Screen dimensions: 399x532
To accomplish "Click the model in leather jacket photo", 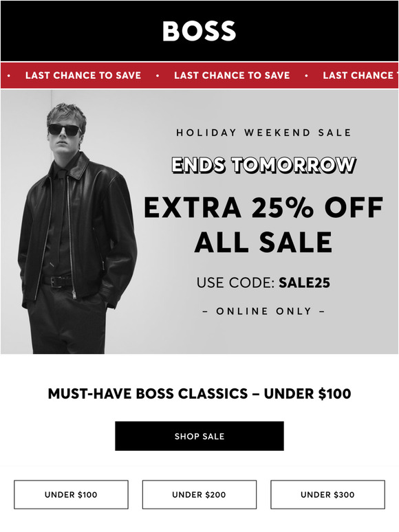I will coord(78,229).
